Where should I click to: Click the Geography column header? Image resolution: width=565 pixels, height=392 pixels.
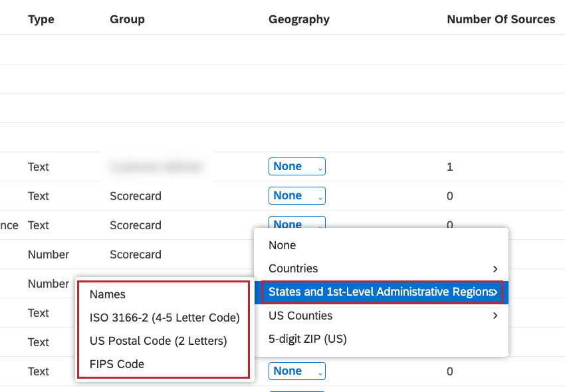pos(298,19)
